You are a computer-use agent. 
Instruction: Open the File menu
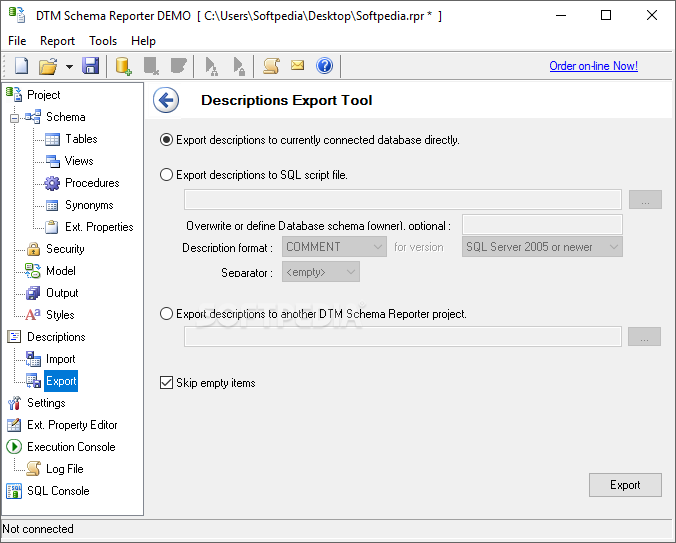[x=17, y=41]
